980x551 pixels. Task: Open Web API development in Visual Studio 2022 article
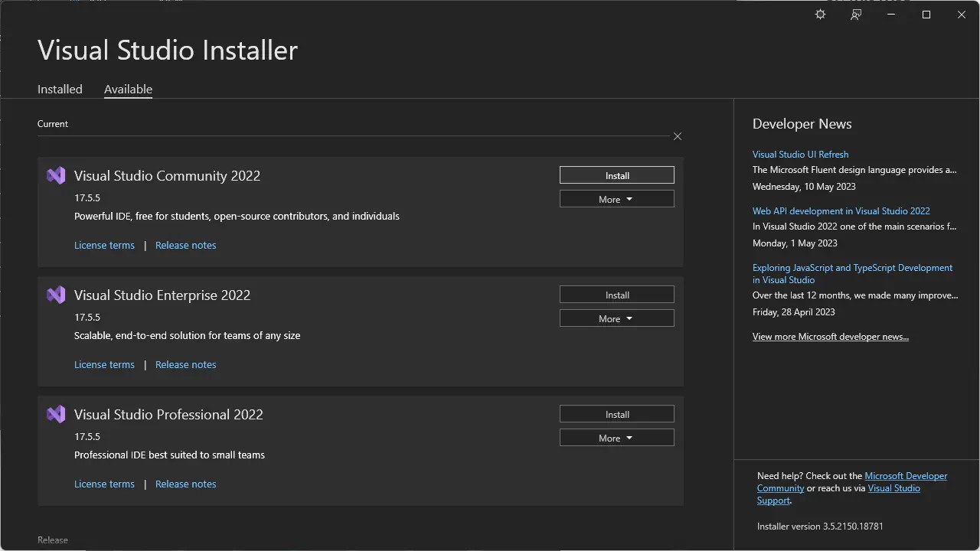click(841, 210)
